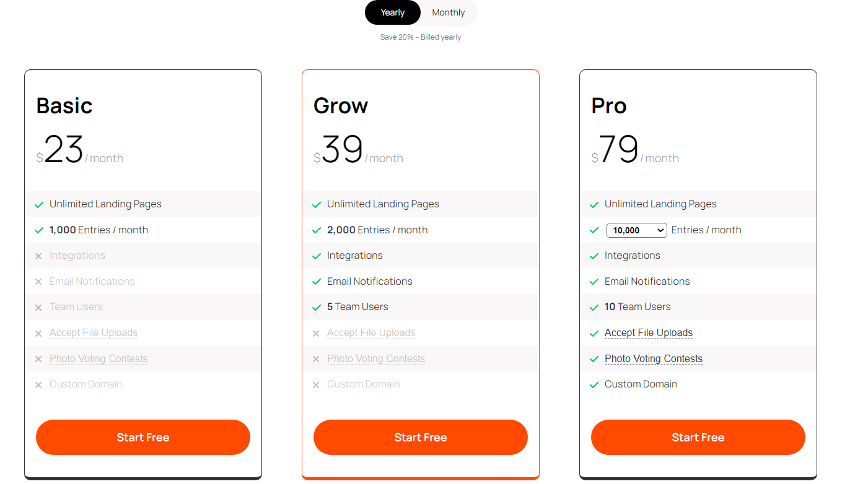Click the X icon beside Team Users in Basic

click(38, 307)
